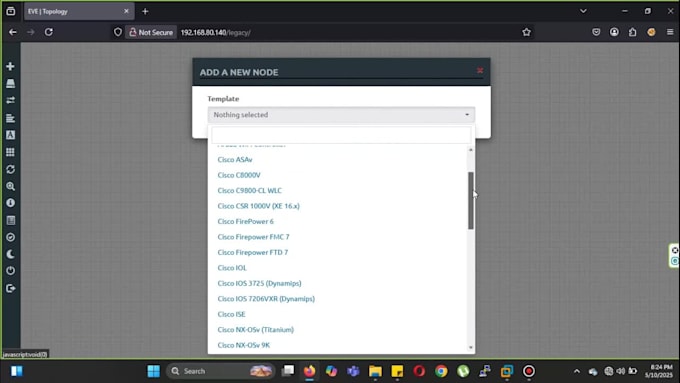Open the Firefox account icon
The height and width of the screenshot is (383, 680).
[x=614, y=32]
